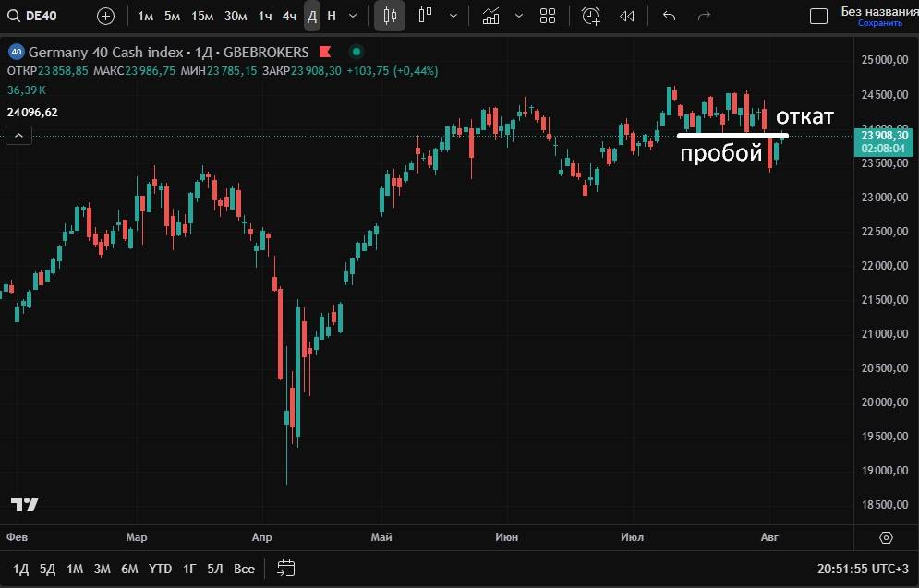Open the four-squares templates icon

click(x=548, y=16)
